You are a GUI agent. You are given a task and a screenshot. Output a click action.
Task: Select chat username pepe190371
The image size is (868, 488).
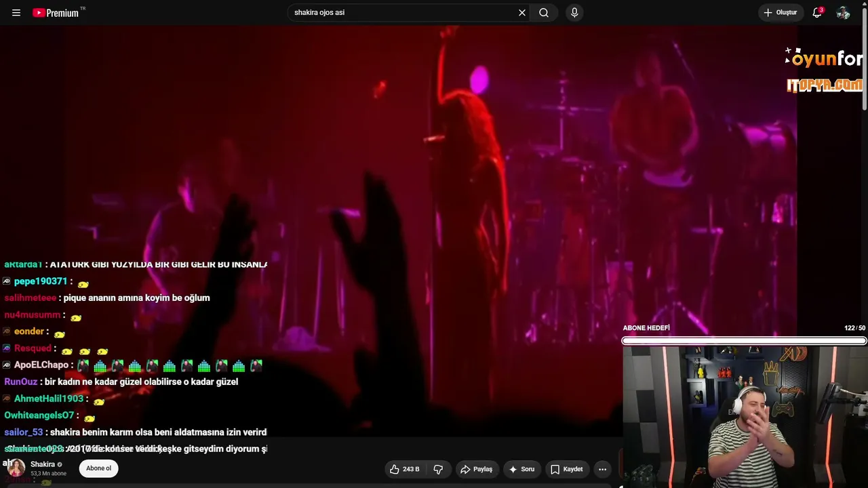[x=41, y=281]
